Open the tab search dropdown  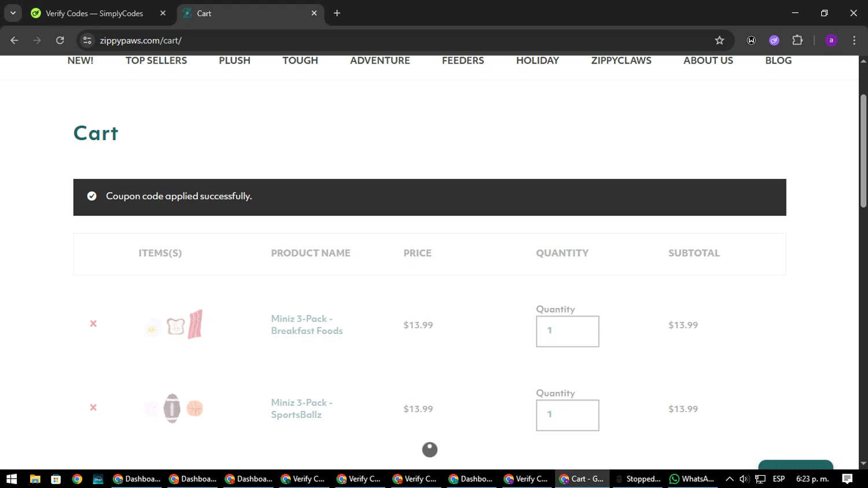[13, 13]
